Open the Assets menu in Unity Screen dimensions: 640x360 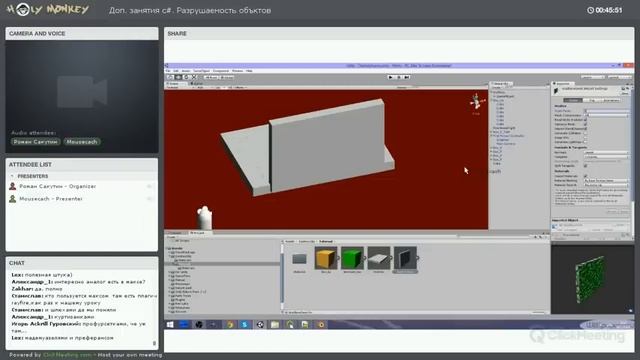click(x=186, y=71)
